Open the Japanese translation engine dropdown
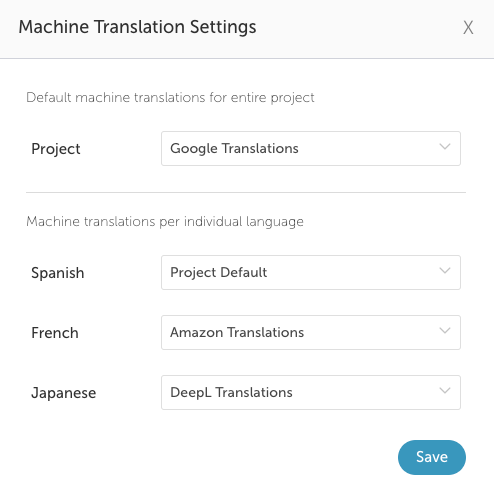This screenshot has width=494, height=503. pyautogui.click(x=311, y=392)
